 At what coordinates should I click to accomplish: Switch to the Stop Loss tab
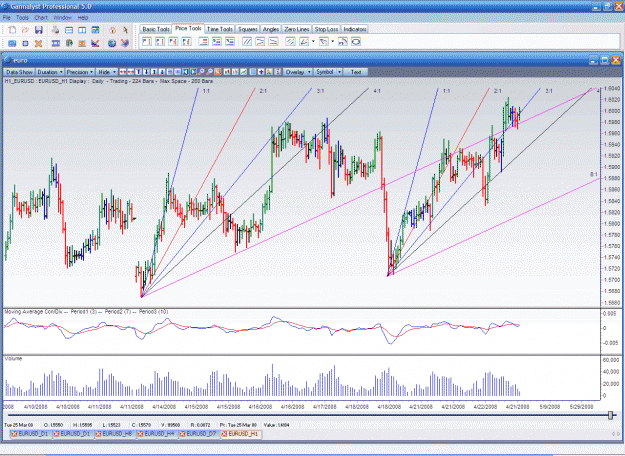coord(326,29)
